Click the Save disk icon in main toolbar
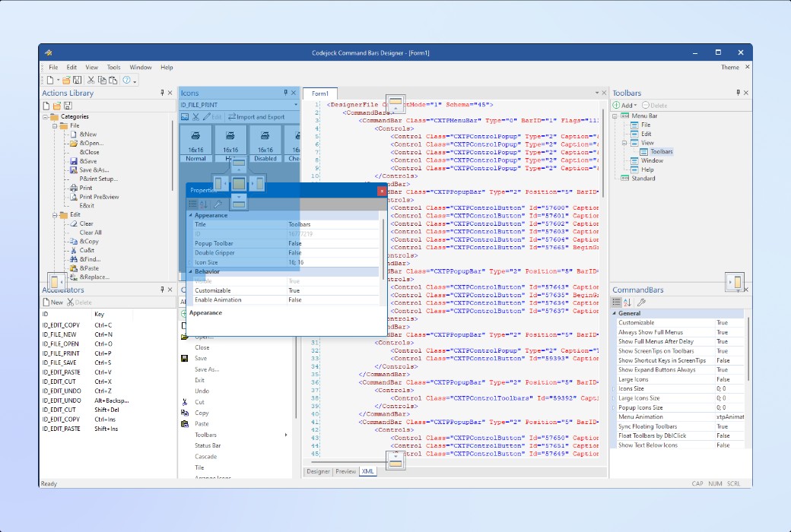 click(77, 80)
